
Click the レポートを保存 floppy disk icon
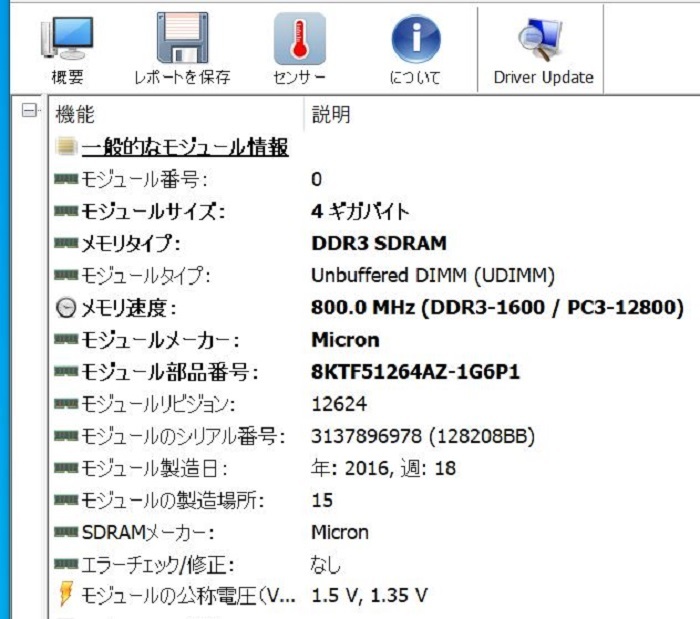[x=182, y=38]
